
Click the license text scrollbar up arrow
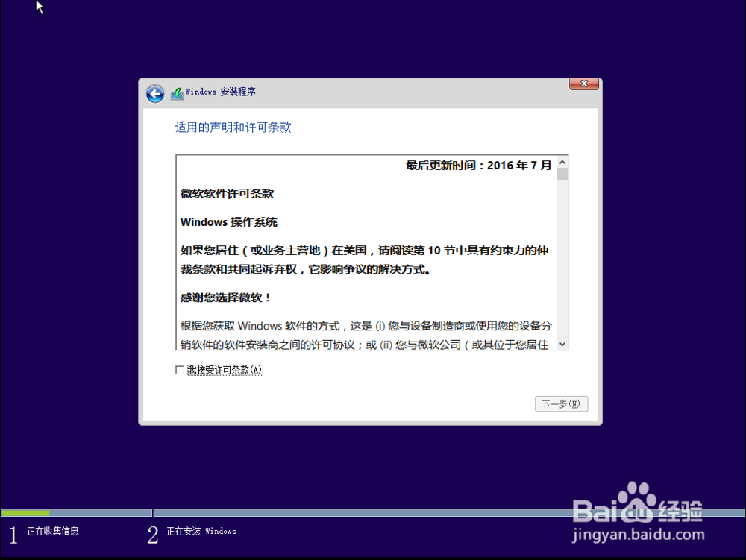click(x=562, y=162)
